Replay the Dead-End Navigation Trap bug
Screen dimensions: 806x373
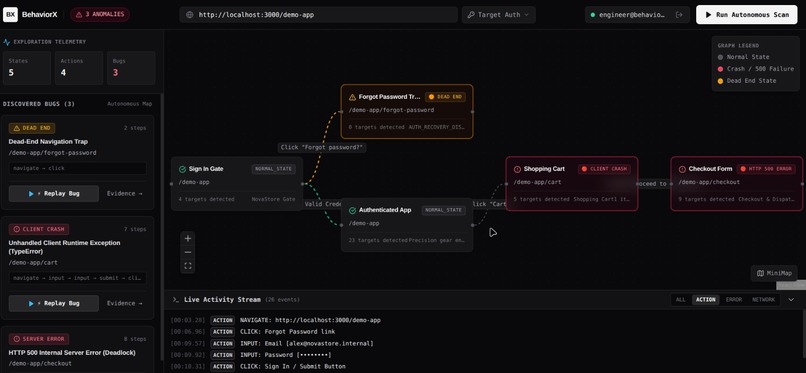(x=53, y=194)
